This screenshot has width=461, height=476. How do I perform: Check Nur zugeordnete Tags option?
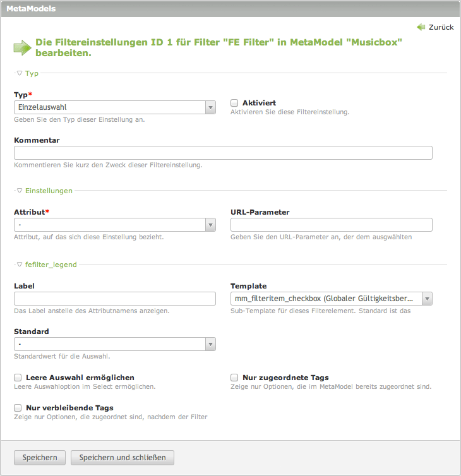pos(234,378)
